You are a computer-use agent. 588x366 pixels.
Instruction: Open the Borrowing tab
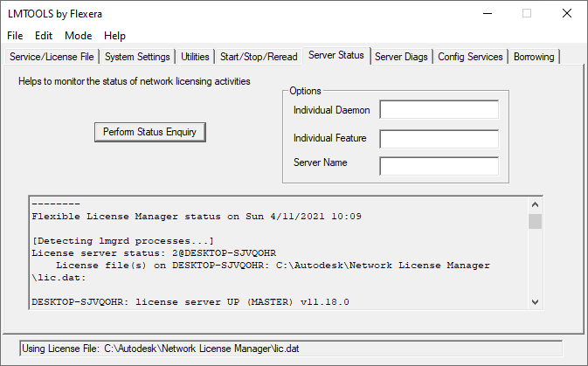pyautogui.click(x=534, y=57)
